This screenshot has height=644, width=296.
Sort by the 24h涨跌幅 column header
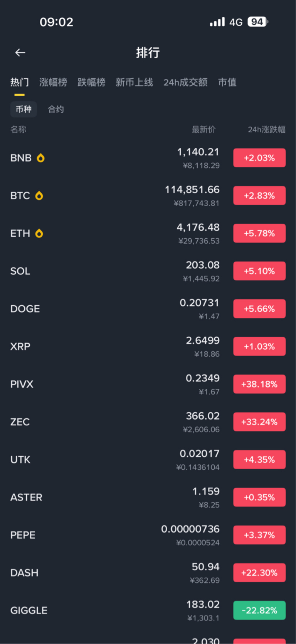tap(266, 130)
